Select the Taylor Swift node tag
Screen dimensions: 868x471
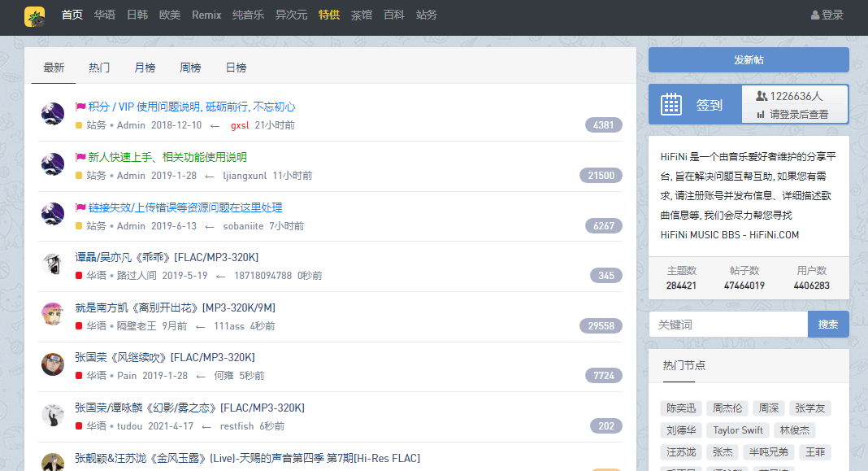738,430
